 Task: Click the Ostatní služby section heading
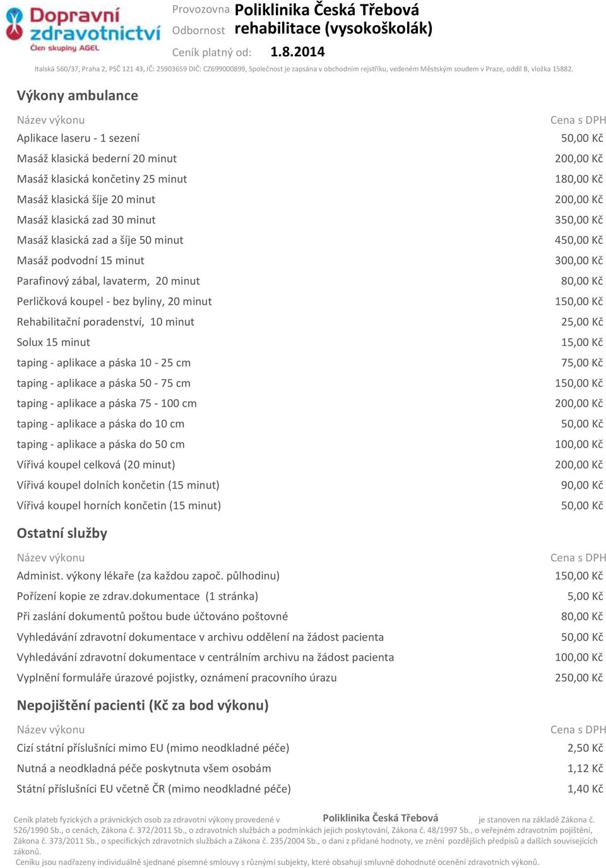(x=62, y=533)
